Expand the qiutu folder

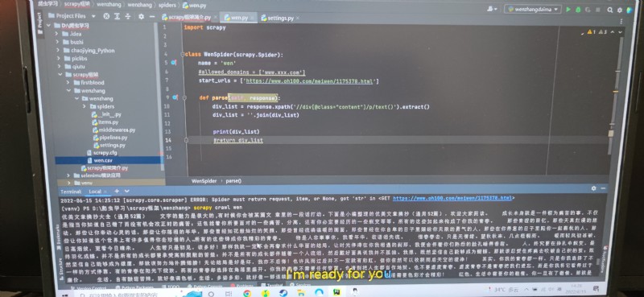click(x=60, y=67)
